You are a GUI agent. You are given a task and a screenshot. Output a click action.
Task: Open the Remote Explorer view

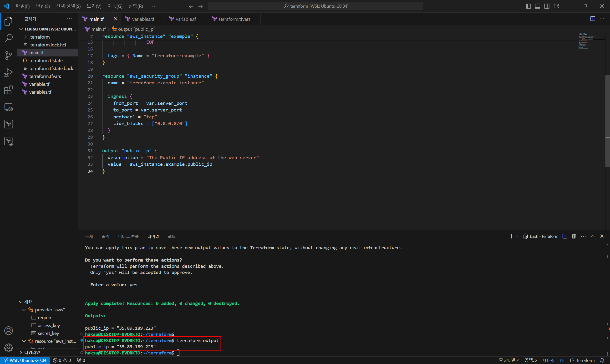pos(9,107)
